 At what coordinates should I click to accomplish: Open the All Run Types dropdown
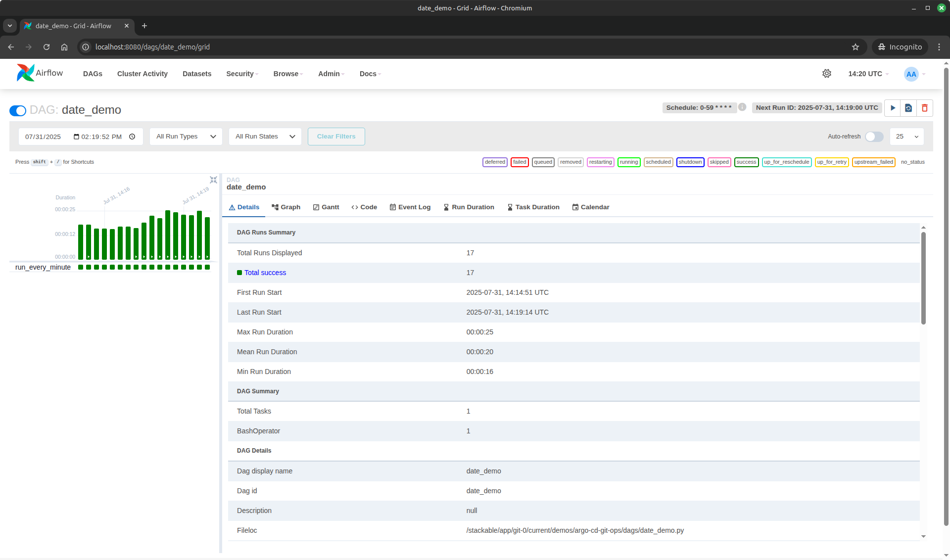click(x=186, y=137)
